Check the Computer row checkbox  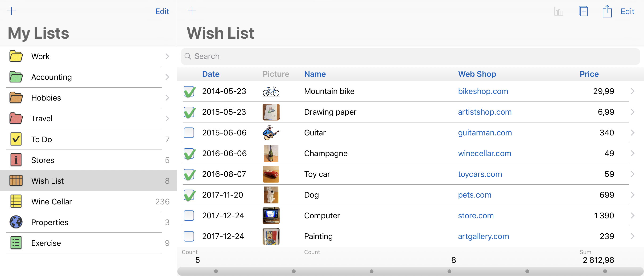coord(189,215)
